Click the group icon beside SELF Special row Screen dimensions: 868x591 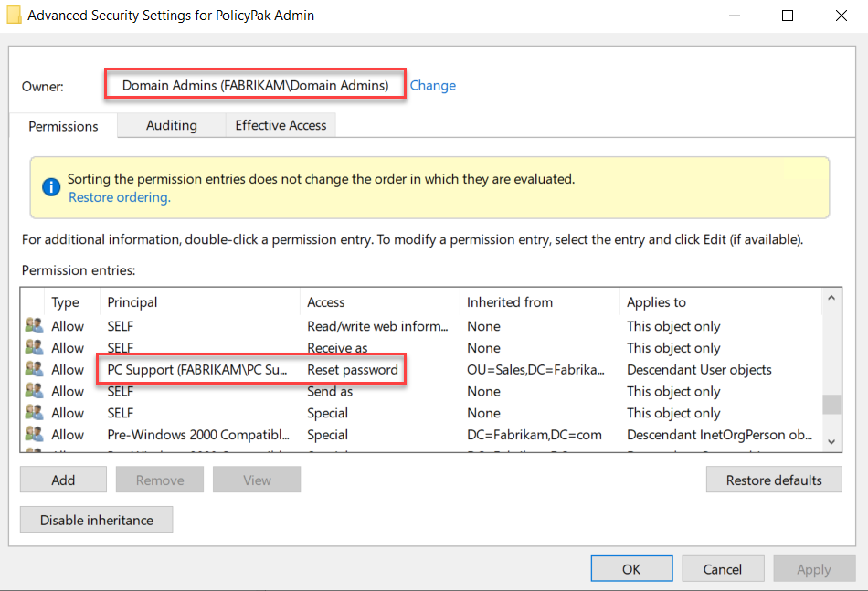point(34,412)
